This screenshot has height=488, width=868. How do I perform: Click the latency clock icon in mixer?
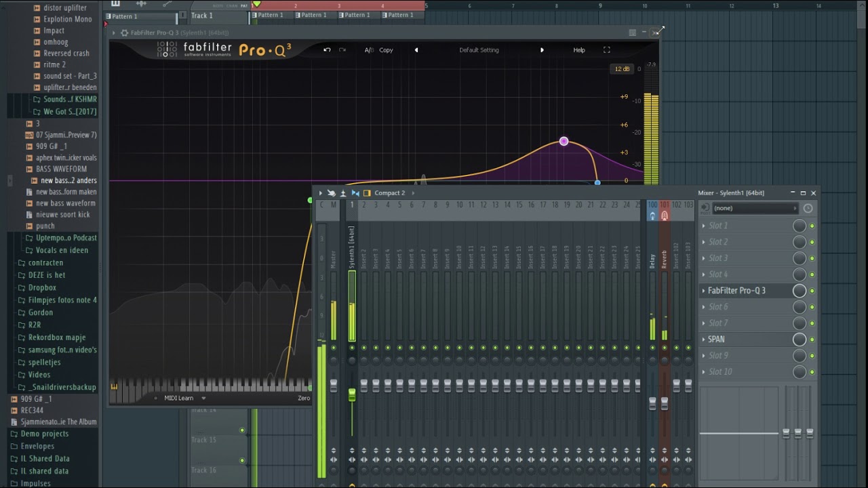click(x=808, y=209)
